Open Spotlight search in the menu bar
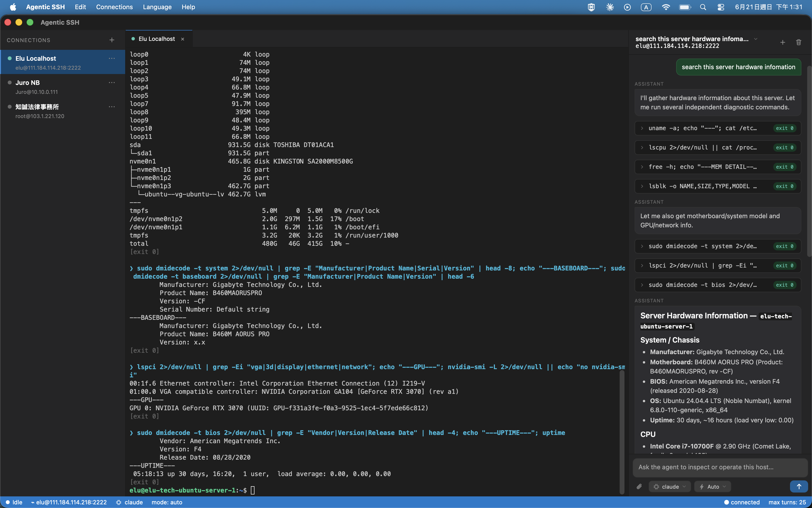The width and height of the screenshot is (812, 508). tap(703, 7)
